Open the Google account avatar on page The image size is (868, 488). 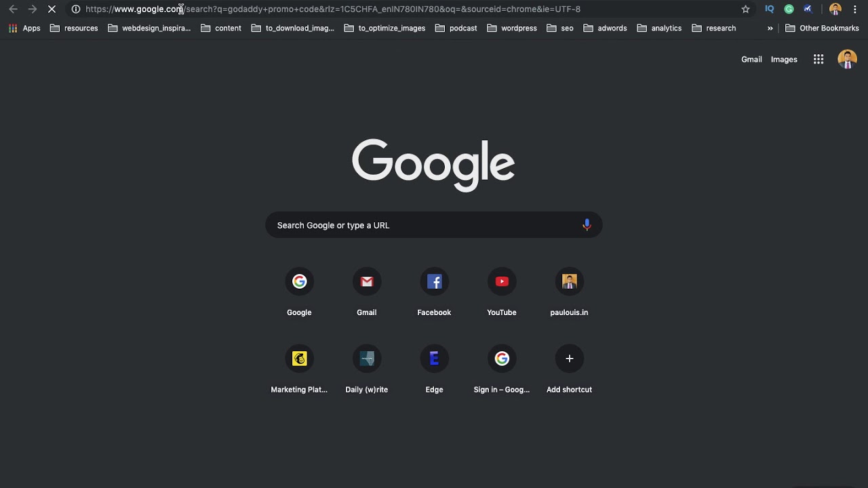(847, 60)
